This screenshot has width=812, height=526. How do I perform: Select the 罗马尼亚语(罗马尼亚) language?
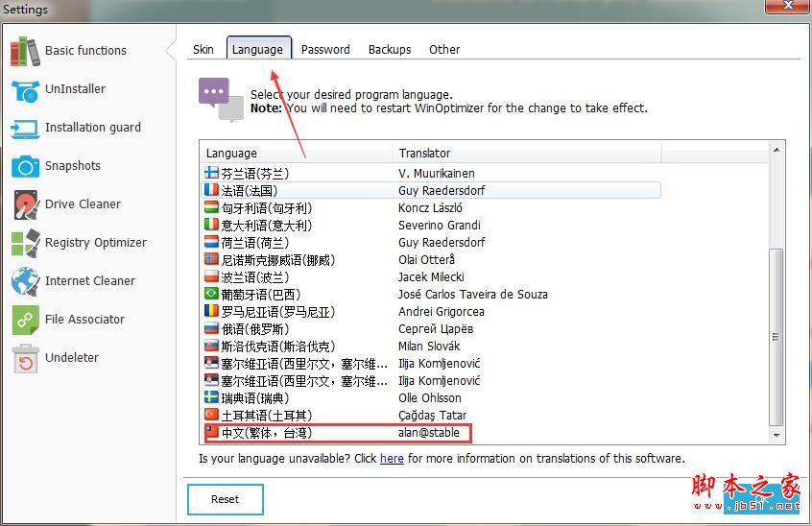pyautogui.click(x=278, y=312)
